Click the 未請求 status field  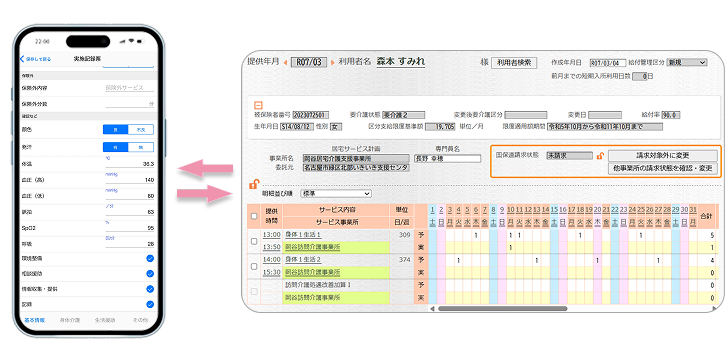coord(569,156)
